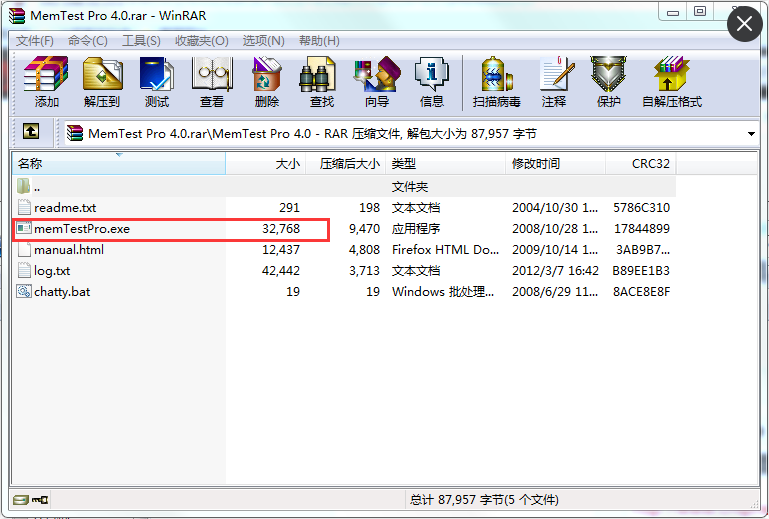769x519 pixels.
Task: Click the 文件夹 type cell in '..' row
Action: pyautogui.click(x=410, y=187)
